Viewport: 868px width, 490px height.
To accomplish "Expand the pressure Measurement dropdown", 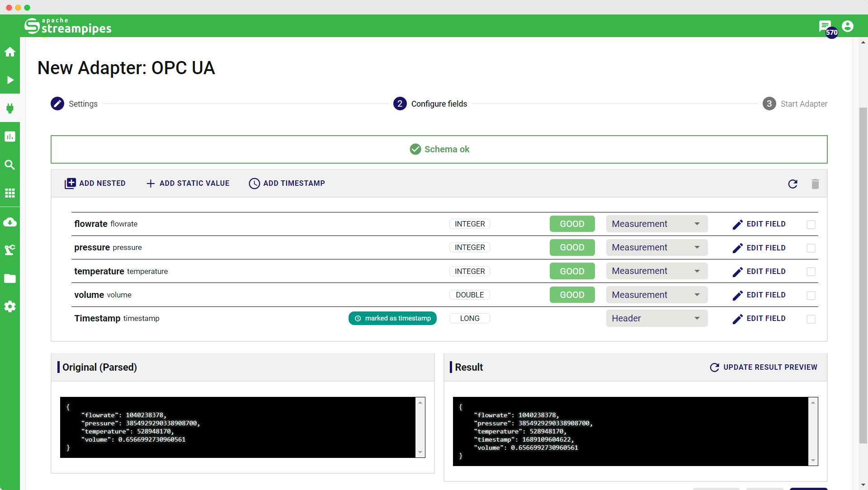I will click(656, 248).
